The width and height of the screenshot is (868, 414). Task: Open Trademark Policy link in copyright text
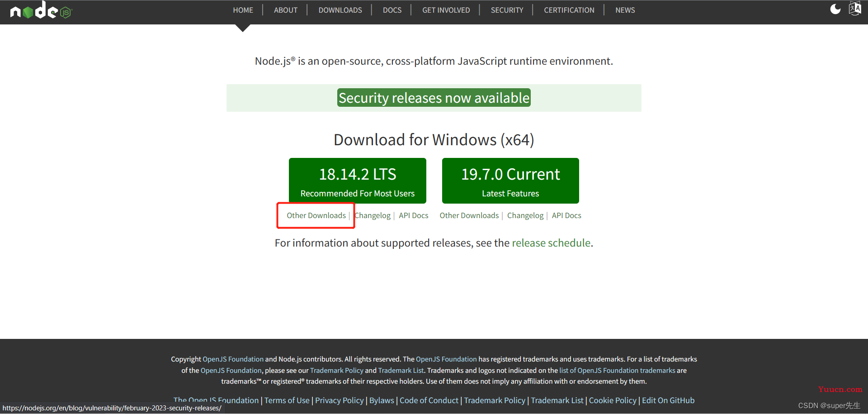tap(337, 370)
